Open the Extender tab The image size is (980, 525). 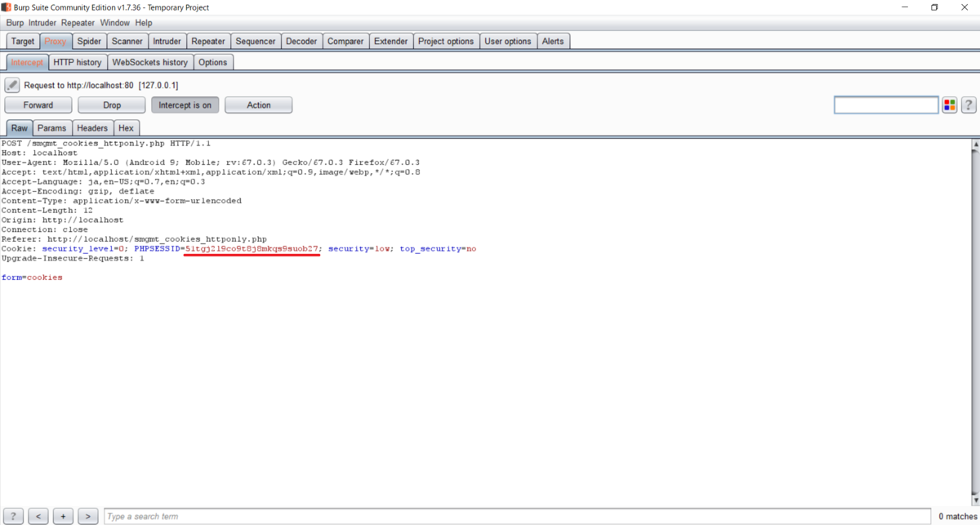[x=391, y=41]
